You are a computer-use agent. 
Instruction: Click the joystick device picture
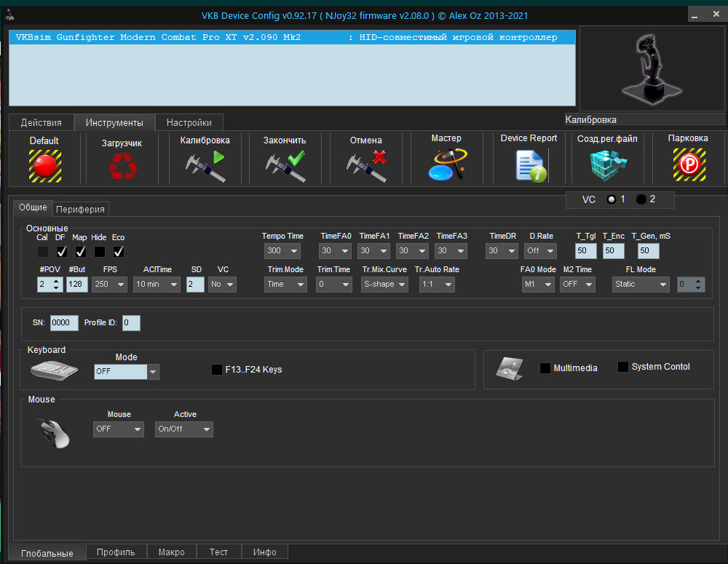click(x=652, y=68)
